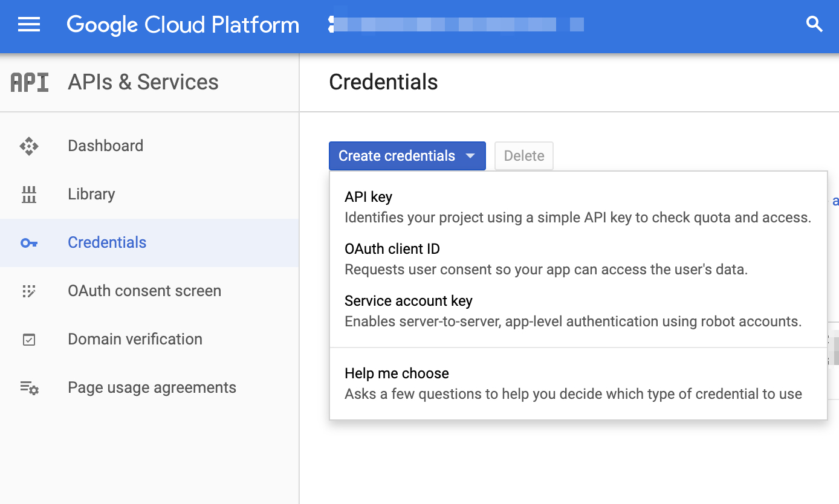Click 'Identifies your project' description text
The width and height of the screenshot is (839, 504).
pyautogui.click(x=578, y=218)
